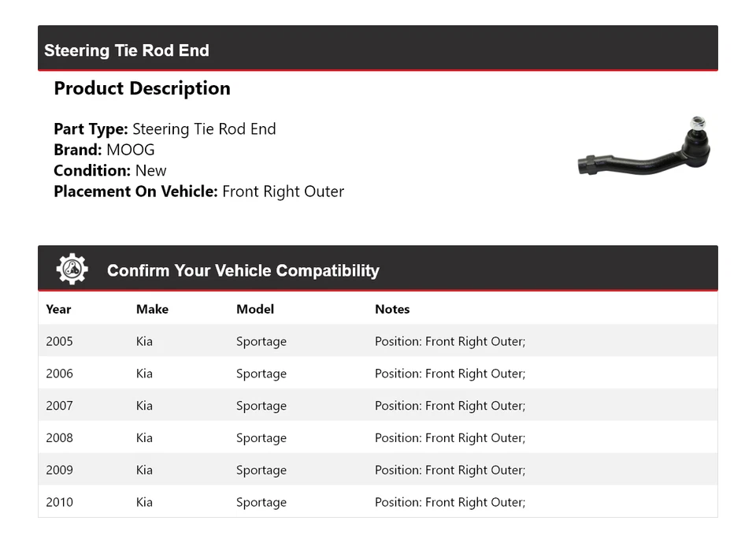Click the Year column header
The height and width of the screenshot is (543, 756).
(58, 309)
